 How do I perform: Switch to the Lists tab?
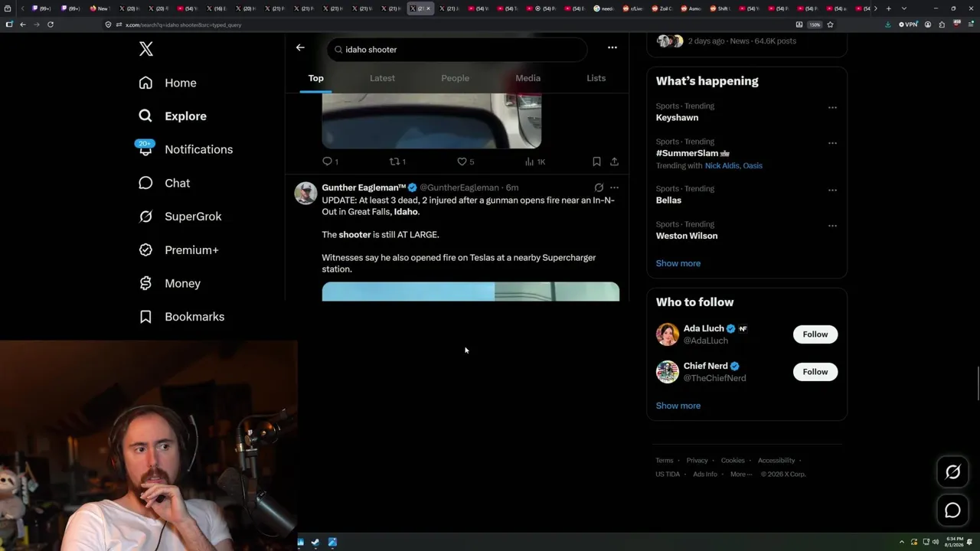tap(596, 78)
